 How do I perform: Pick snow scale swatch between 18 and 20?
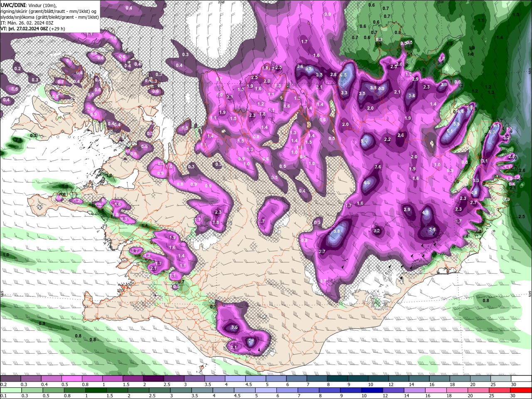(x=460, y=379)
